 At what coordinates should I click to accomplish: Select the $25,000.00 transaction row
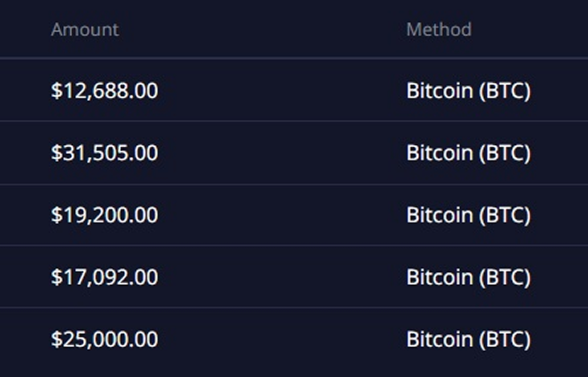coord(278,339)
